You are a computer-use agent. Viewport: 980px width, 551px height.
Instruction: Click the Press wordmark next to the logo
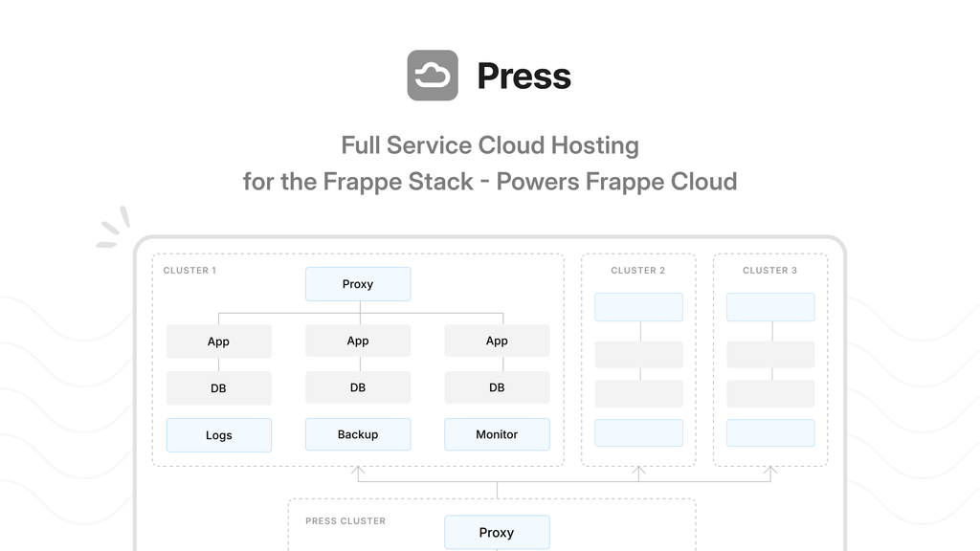tap(523, 75)
